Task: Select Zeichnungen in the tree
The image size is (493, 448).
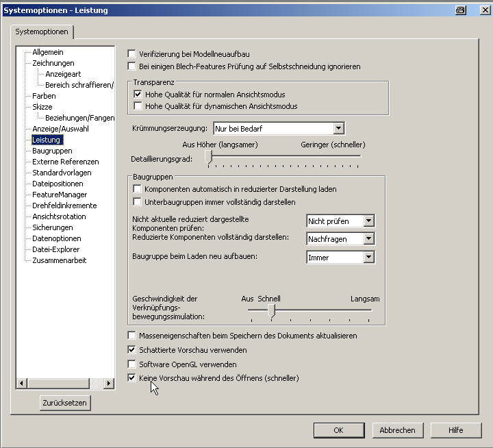Action: tap(53, 63)
